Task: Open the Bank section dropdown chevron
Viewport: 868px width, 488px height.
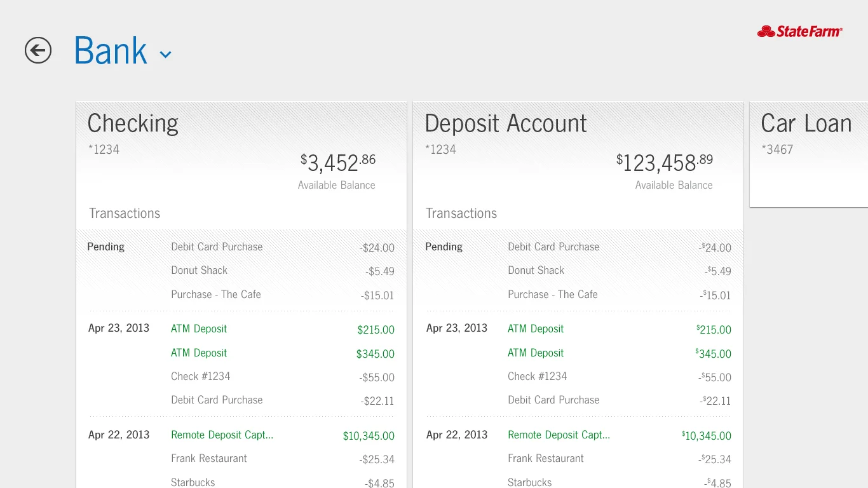Action: (165, 54)
